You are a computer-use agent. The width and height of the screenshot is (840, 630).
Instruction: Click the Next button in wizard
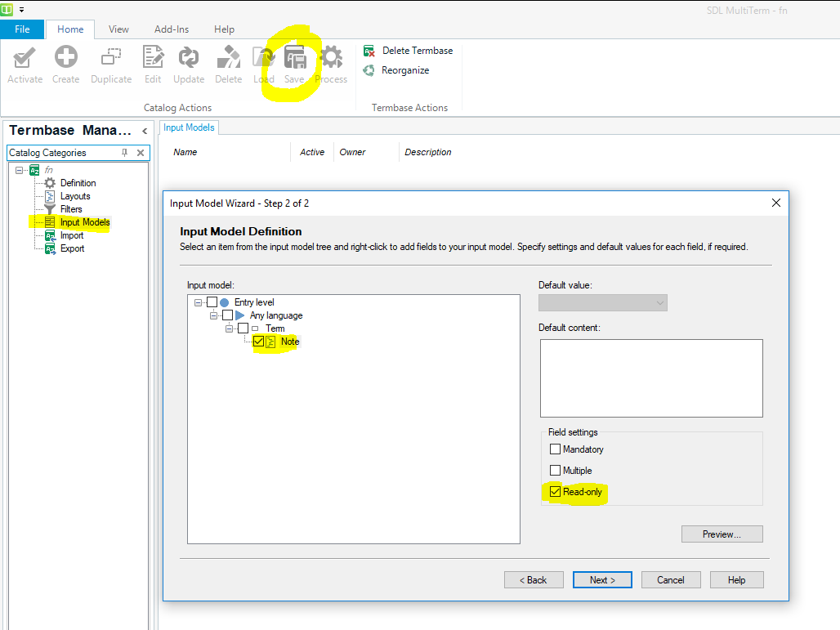click(602, 579)
